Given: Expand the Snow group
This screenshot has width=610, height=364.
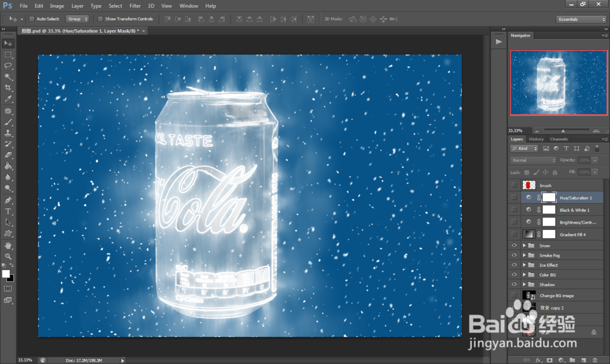Looking at the screenshot, I should tap(524, 245).
